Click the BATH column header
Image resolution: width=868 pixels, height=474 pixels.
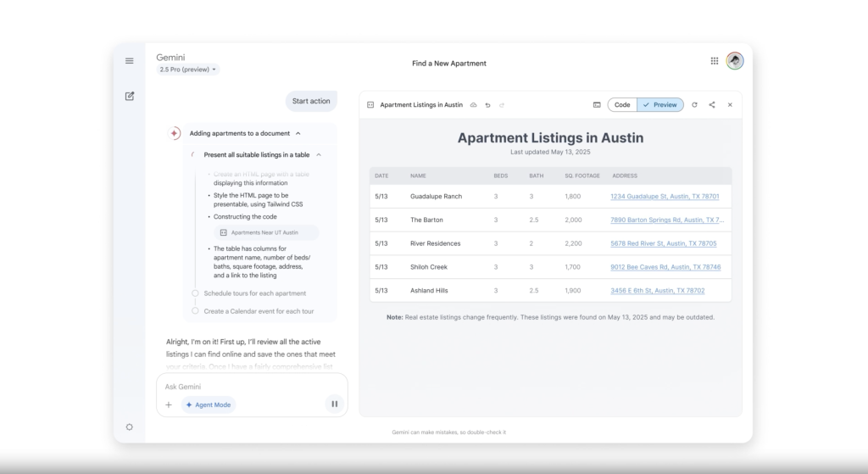[537, 176]
